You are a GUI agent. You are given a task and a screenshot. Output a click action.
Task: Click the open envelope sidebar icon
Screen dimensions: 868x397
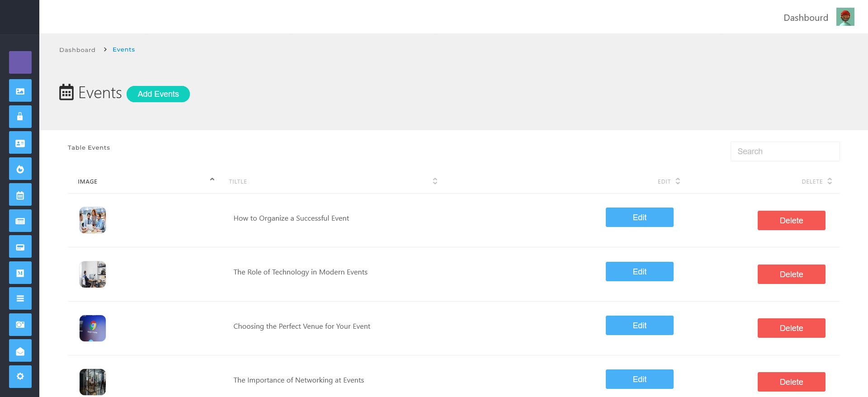click(x=20, y=351)
